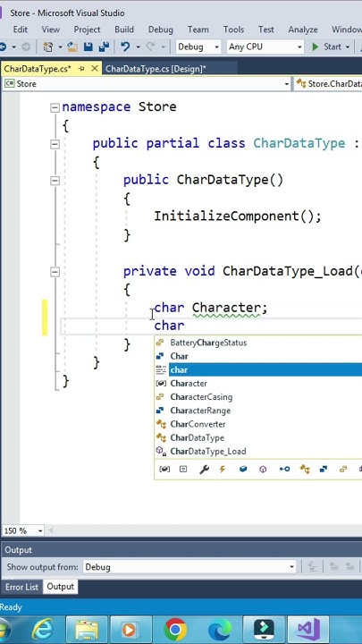Toggle the properties wrench filter in IntelliSense
The image size is (362, 644).
click(204, 469)
